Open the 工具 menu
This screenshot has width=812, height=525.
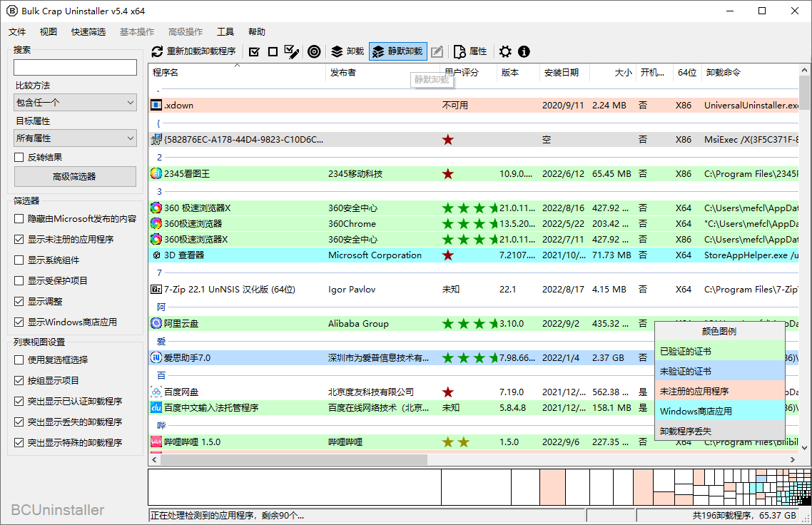225,31
